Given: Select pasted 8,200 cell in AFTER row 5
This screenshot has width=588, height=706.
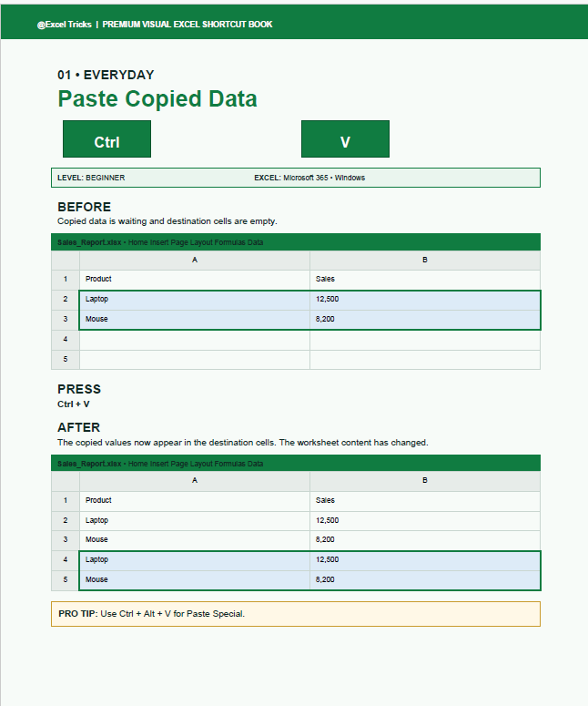Looking at the screenshot, I should click(425, 580).
